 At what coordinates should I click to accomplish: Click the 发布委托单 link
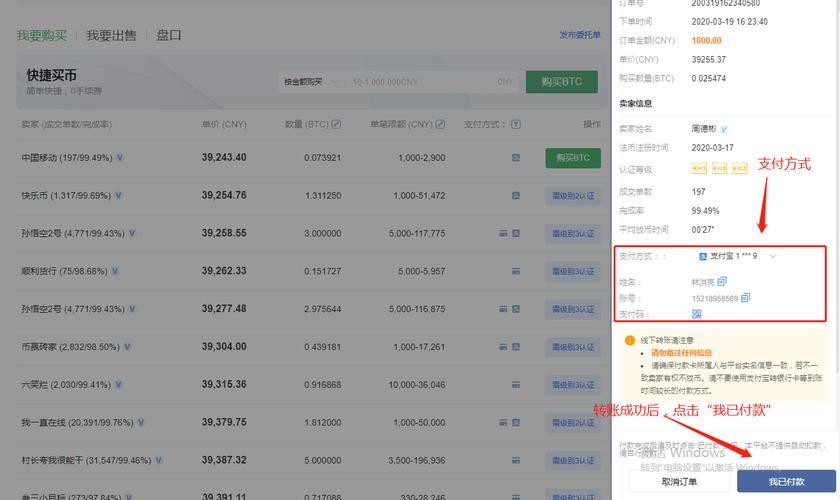(580, 35)
